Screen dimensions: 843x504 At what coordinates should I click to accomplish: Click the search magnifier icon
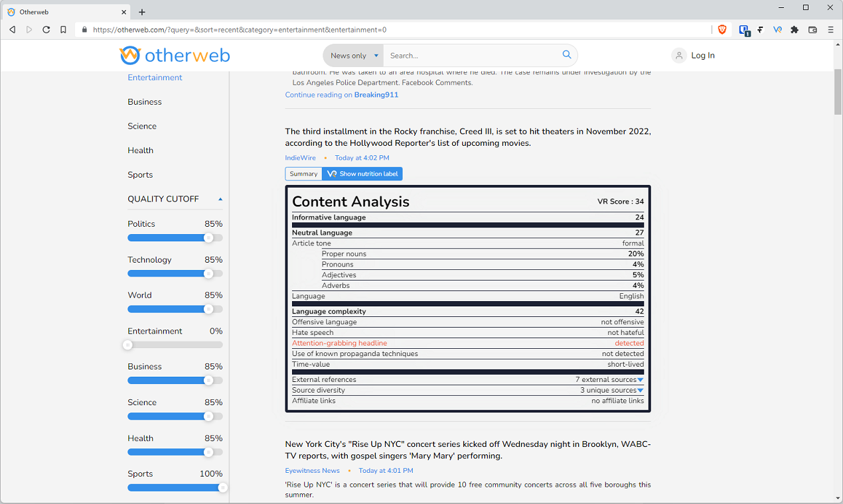tap(567, 55)
